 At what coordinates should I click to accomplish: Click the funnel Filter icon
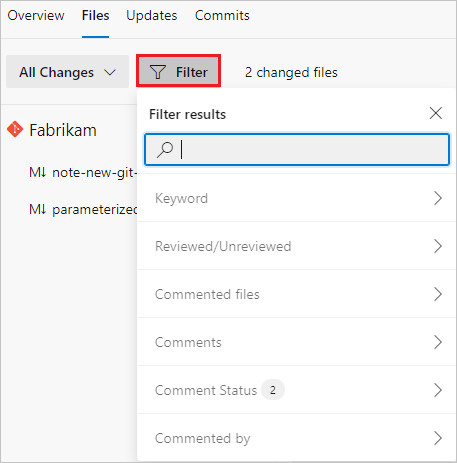[x=158, y=72]
